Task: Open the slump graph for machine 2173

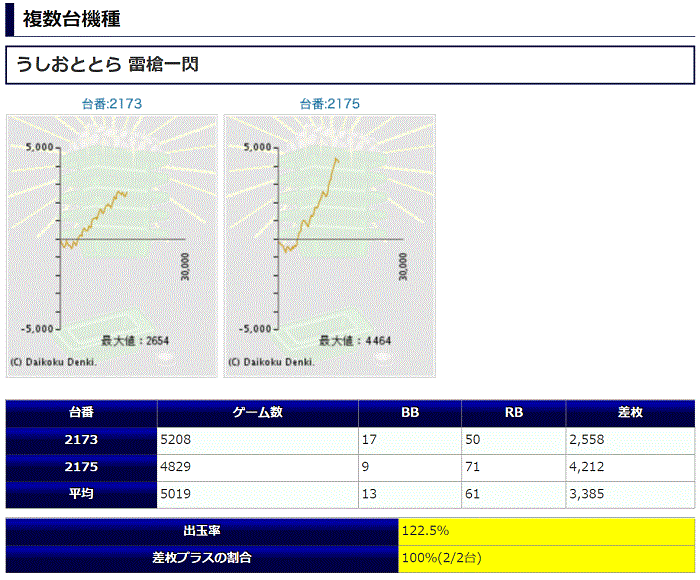Action: point(112,246)
